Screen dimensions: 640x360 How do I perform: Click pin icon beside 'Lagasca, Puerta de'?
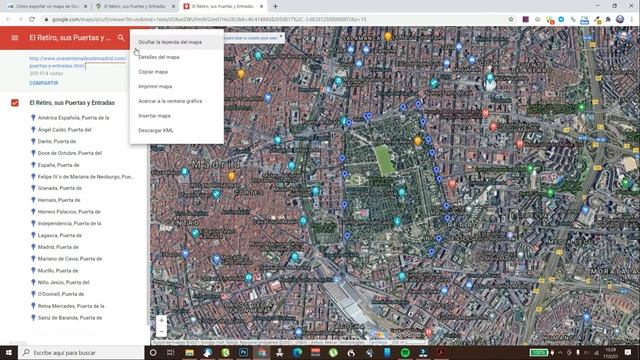tap(33, 235)
